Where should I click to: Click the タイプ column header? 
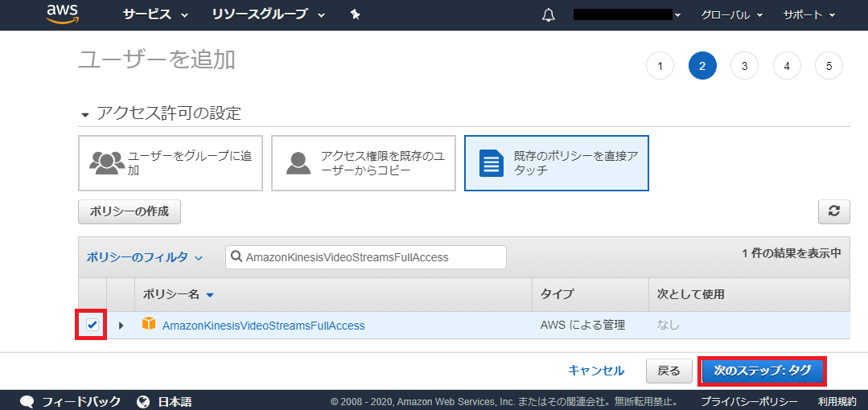[x=557, y=294]
